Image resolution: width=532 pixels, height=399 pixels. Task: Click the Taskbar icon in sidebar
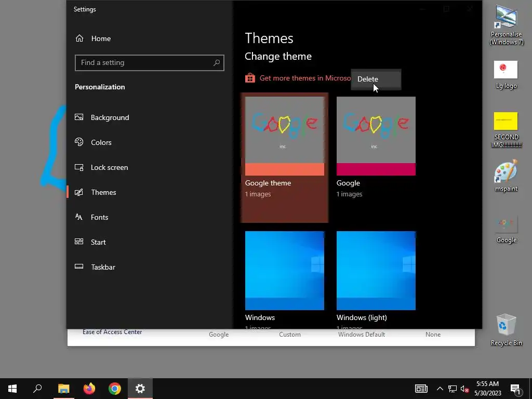tap(79, 267)
